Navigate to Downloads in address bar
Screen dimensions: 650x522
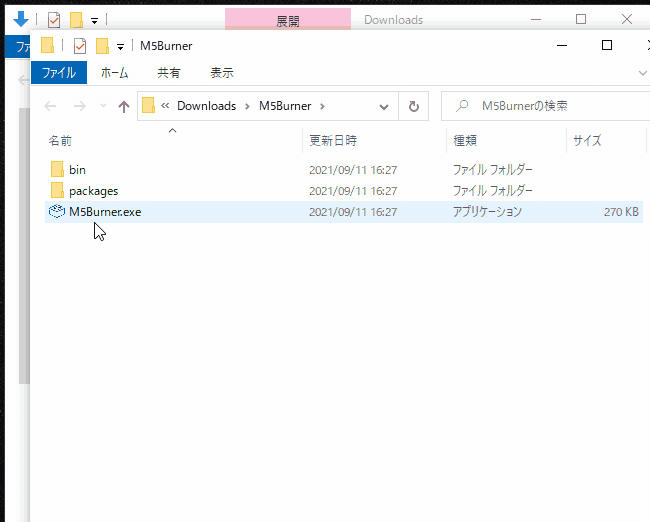click(x=206, y=106)
